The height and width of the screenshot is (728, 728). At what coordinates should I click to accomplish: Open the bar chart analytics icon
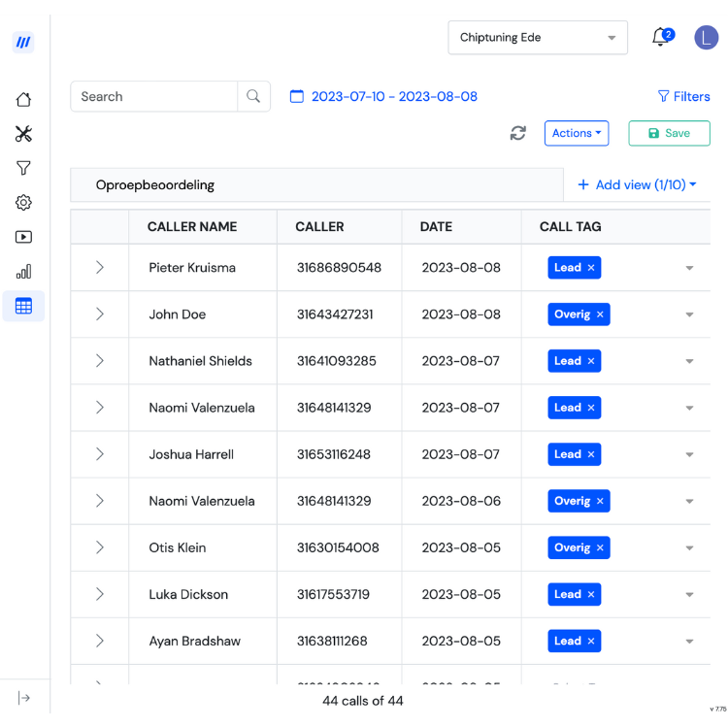[23, 271]
